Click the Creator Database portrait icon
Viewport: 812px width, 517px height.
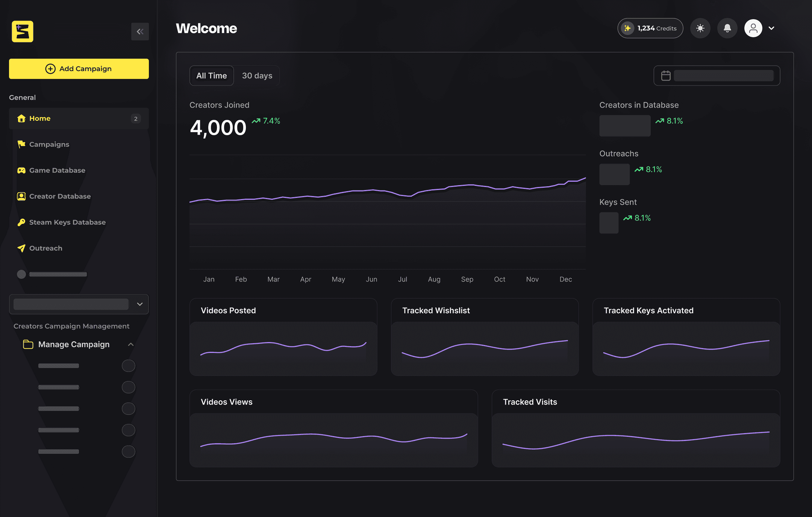pos(21,196)
